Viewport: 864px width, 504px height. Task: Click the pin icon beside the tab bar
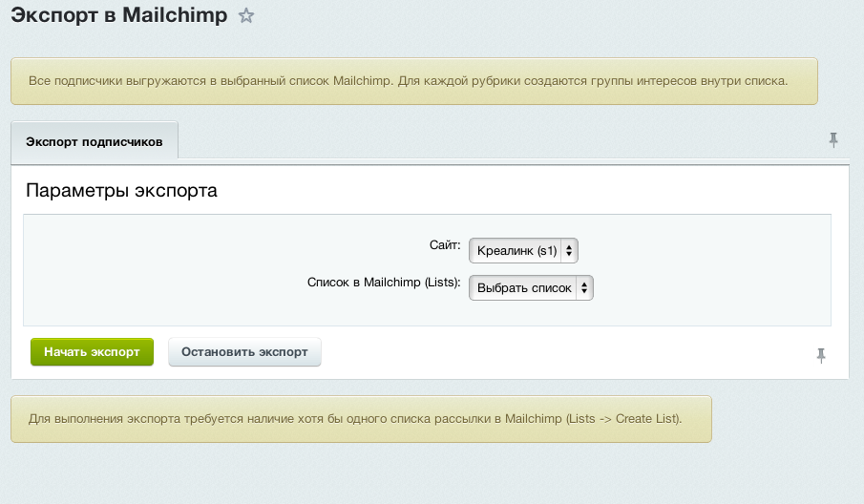[833, 140]
